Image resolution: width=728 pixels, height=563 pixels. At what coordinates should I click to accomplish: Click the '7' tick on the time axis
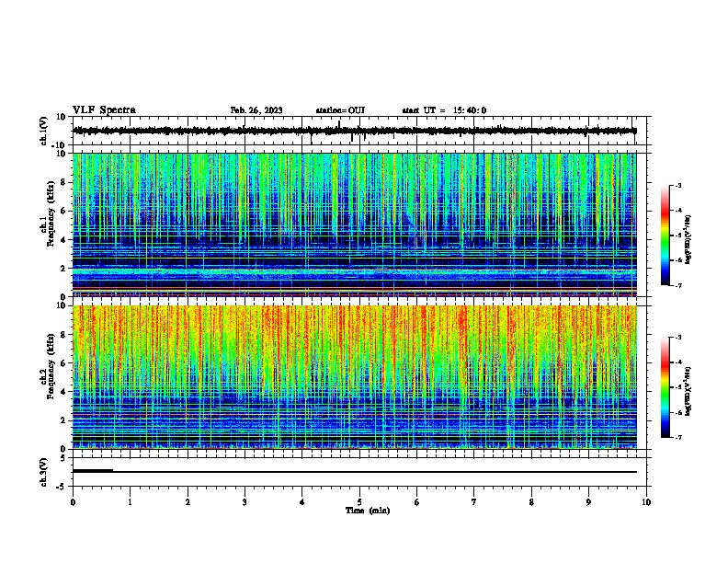(474, 502)
